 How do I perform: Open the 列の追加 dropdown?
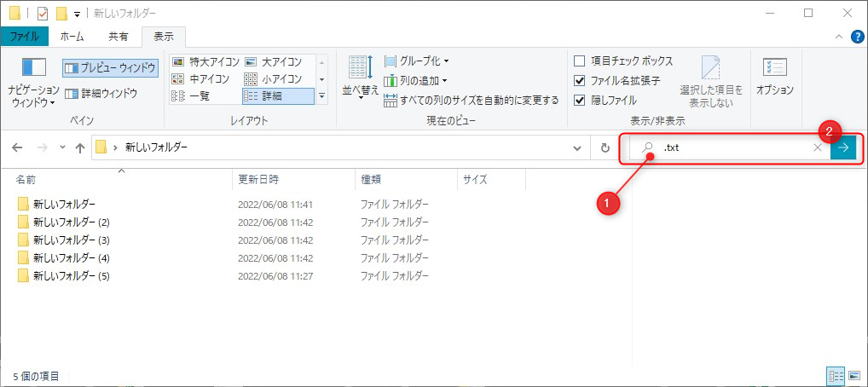tap(415, 80)
